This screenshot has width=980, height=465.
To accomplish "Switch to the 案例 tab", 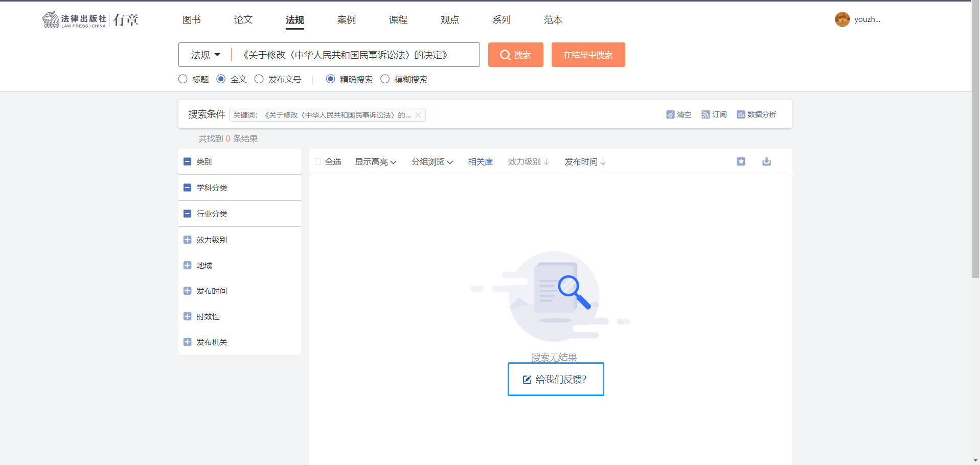I will click(x=346, y=20).
